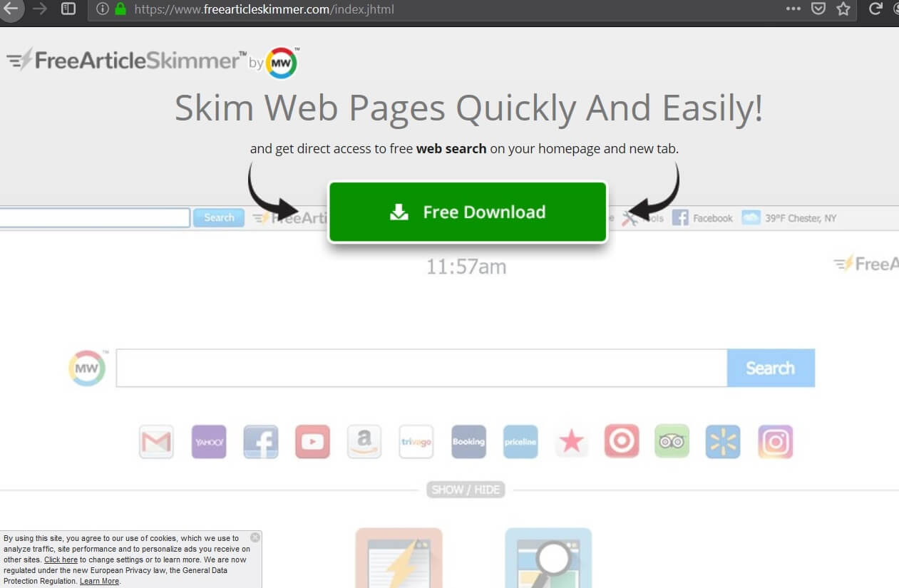Open the Amazon shortcut icon
Viewport: 899px width, 588px height.
(364, 442)
